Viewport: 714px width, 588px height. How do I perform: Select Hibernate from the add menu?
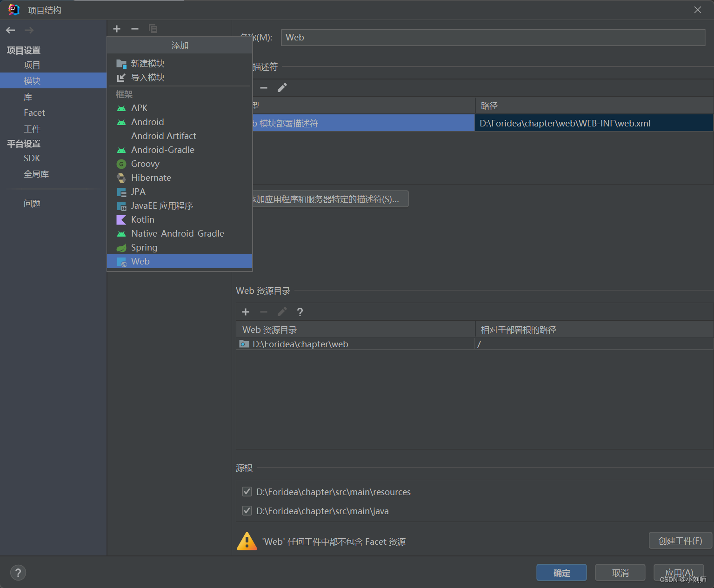point(150,178)
